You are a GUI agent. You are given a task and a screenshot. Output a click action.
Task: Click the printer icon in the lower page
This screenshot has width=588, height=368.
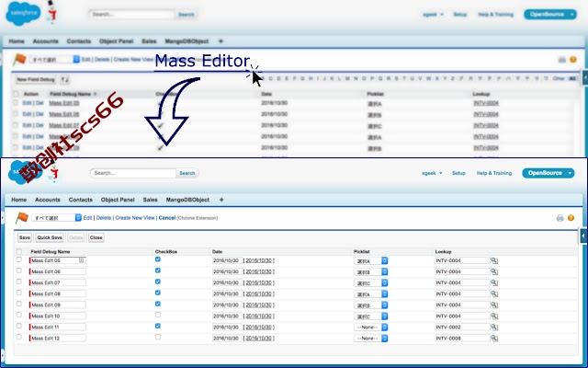(x=560, y=218)
